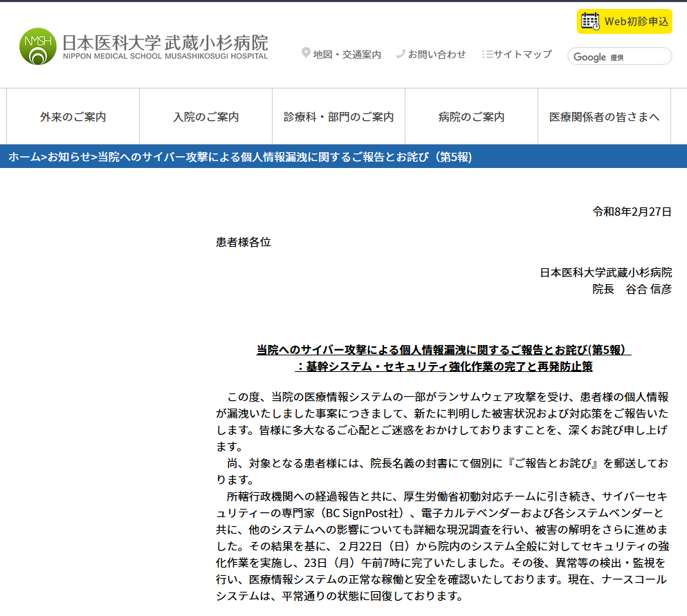Click the phone handset icon
This screenshot has height=616, width=687.
pos(401,54)
